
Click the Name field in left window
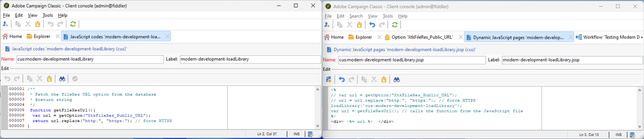(90, 59)
